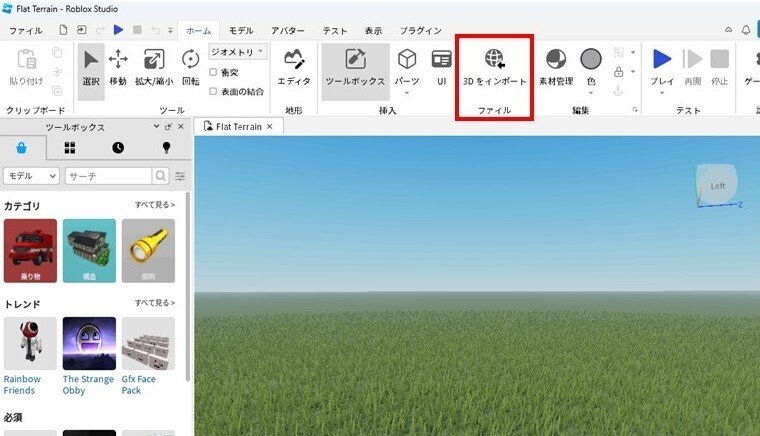Open Recent clock tab in Toolbox

(118, 147)
